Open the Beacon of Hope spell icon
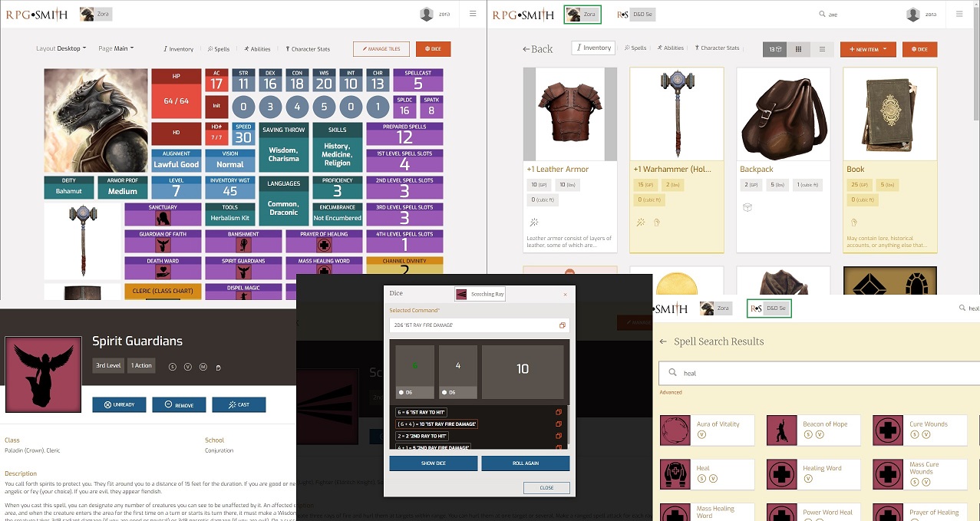 781,430
